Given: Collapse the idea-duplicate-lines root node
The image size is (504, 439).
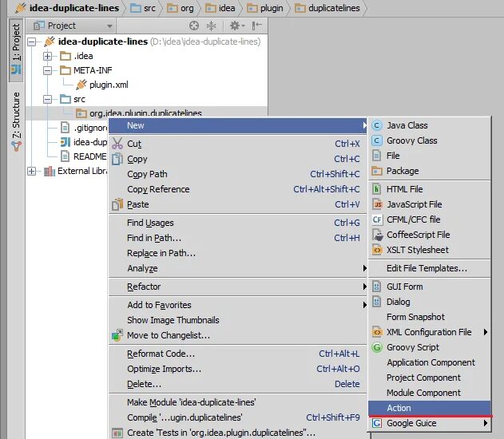Looking at the screenshot, I should (x=31, y=42).
